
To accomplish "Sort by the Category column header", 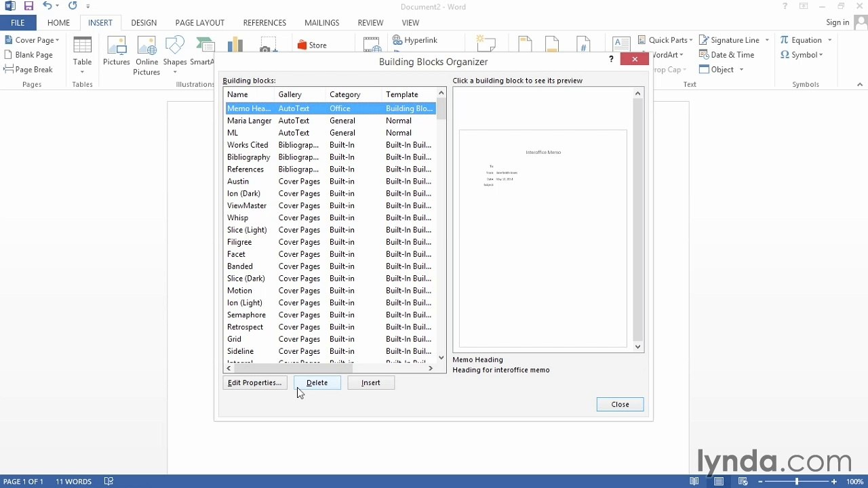I will tap(354, 94).
